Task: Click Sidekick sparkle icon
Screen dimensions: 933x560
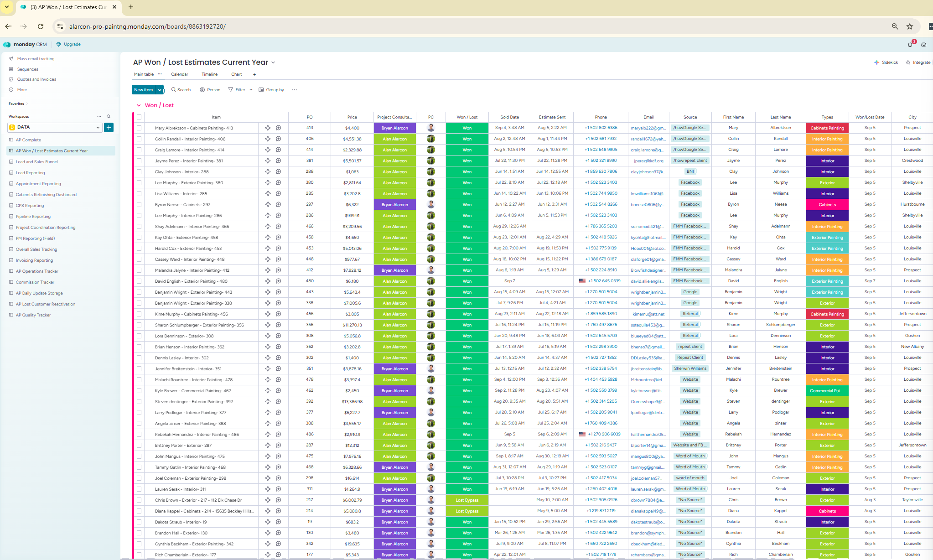Action: click(x=876, y=62)
